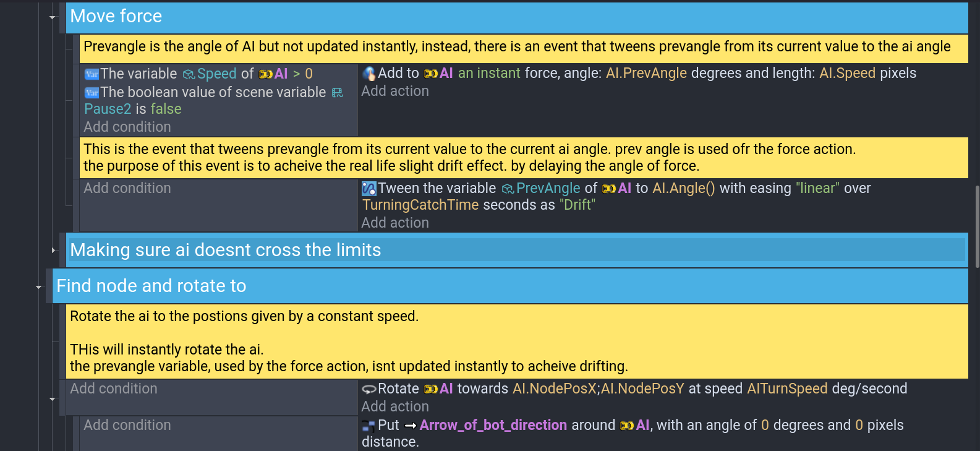Click the variable icon before 'The boolean value'
980x451 pixels.
(92, 93)
